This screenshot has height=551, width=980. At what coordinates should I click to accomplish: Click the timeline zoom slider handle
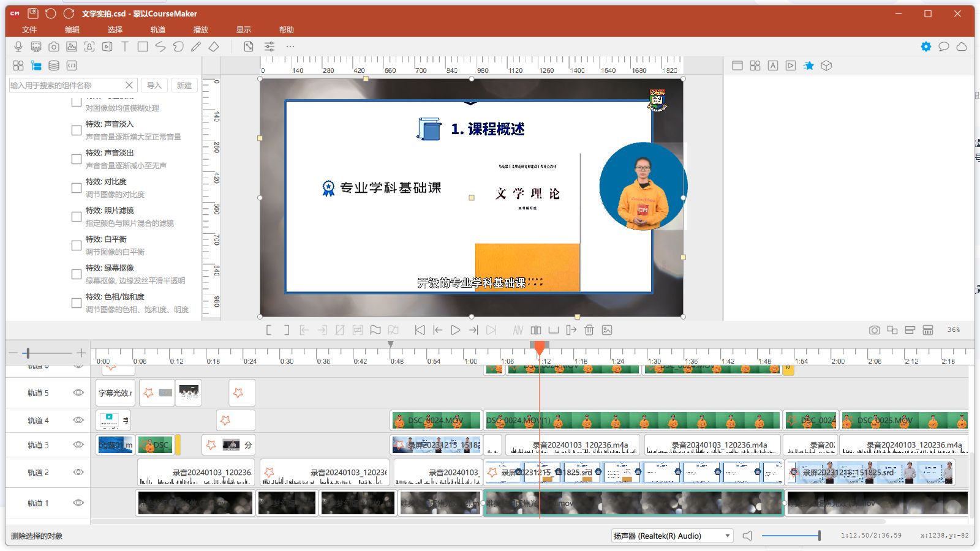(x=26, y=353)
